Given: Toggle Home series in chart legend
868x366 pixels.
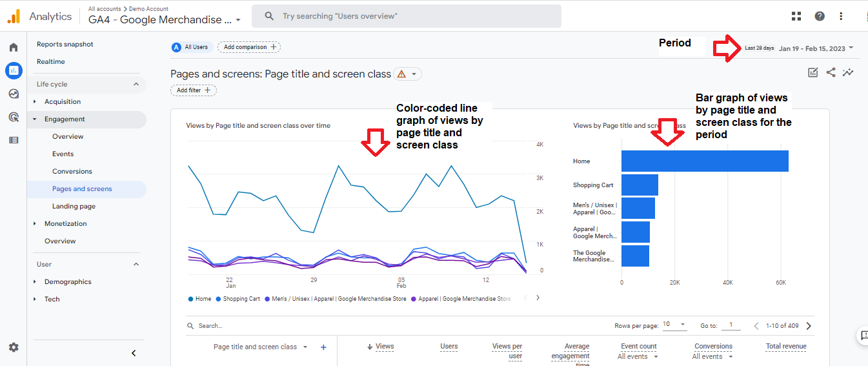Looking at the screenshot, I should point(199,299).
